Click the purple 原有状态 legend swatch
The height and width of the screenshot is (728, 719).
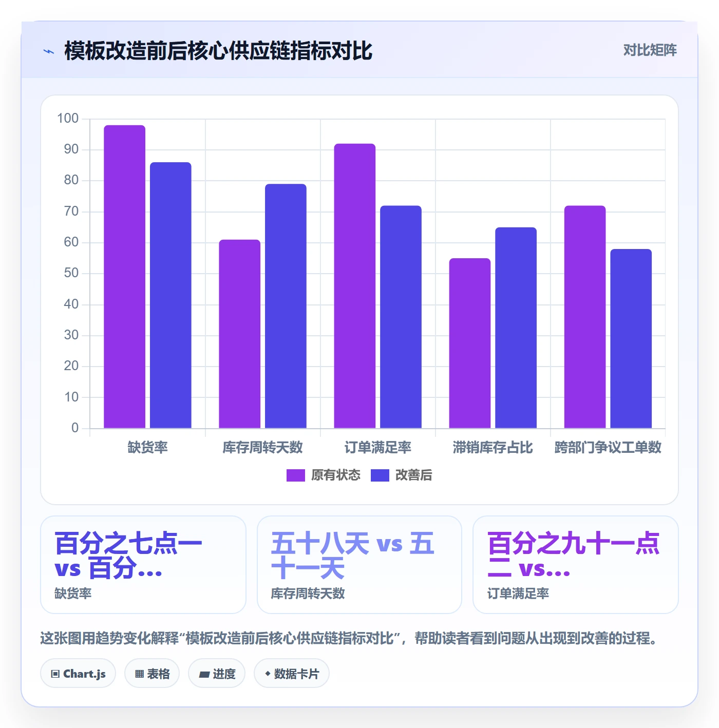(296, 475)
